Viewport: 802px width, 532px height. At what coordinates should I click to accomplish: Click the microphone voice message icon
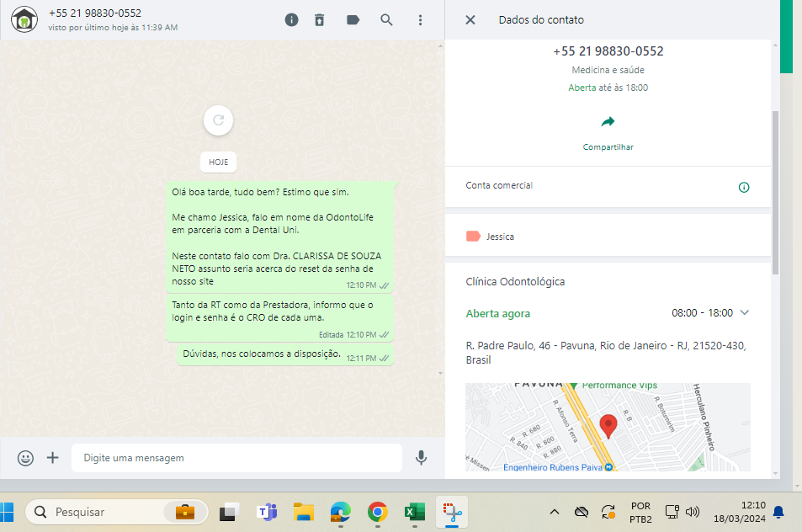pos(422,458)
